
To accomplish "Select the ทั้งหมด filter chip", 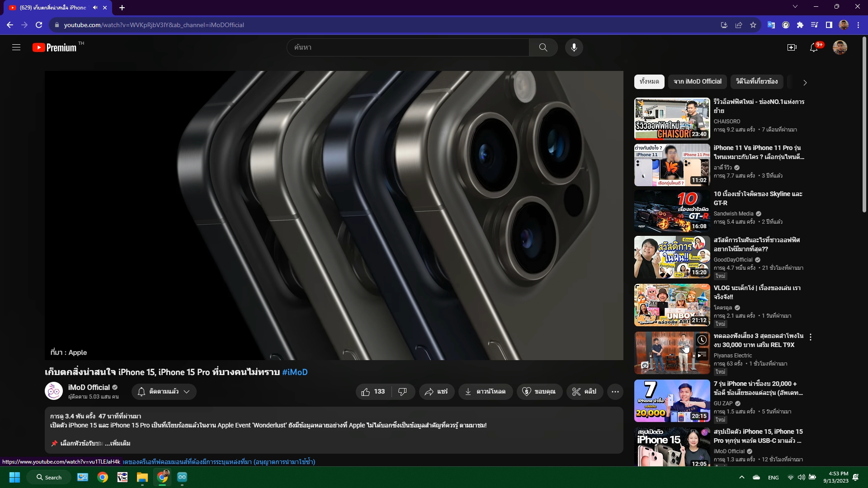I will (x=649, y=81).
